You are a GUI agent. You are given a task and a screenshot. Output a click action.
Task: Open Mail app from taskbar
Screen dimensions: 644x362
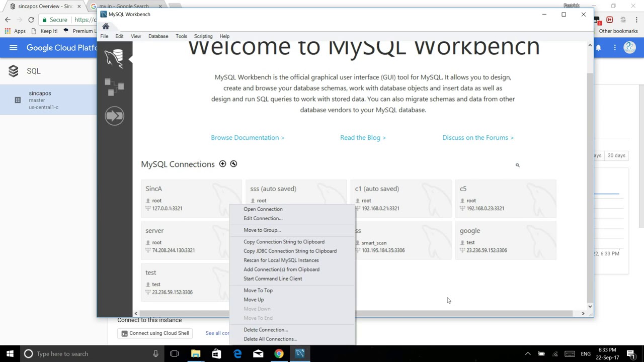click(258, 354)
